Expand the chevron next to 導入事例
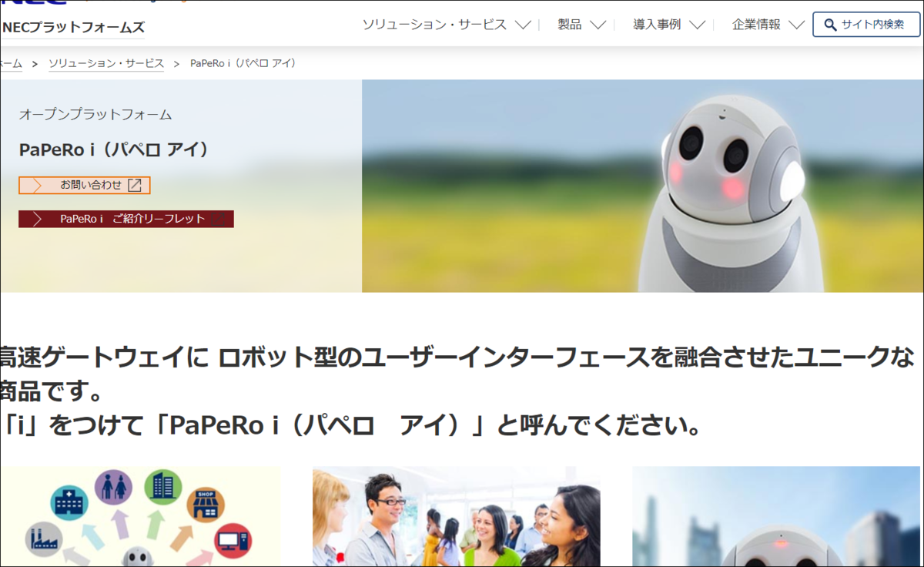Screen dimensions: 924x567 tap(698, 25)
